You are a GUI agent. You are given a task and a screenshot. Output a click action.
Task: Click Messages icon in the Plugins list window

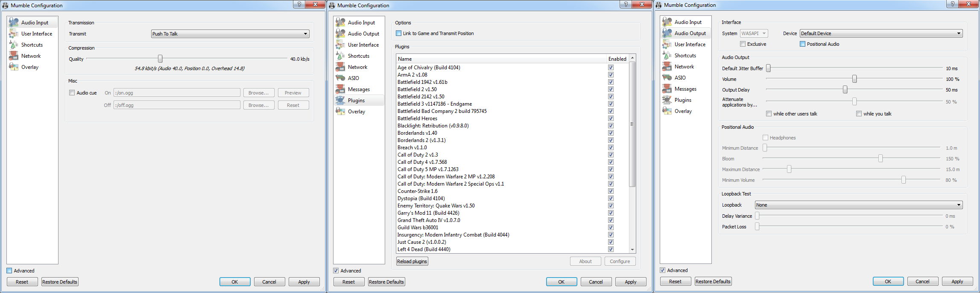340,89
